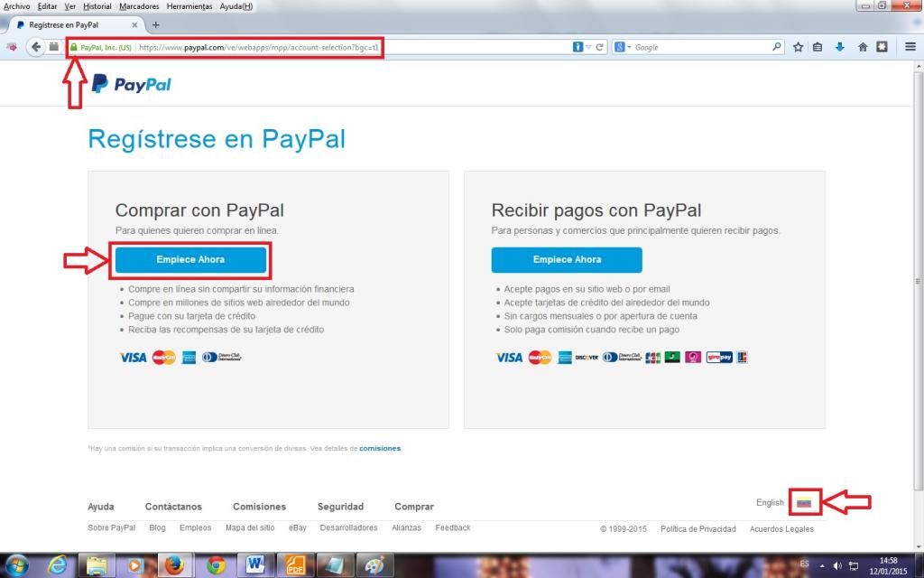Image resolution: width=924 pixels, height=578 pixels.
Task: Open the address bar history dropdown arrow
Action: (x=588, y=47)
